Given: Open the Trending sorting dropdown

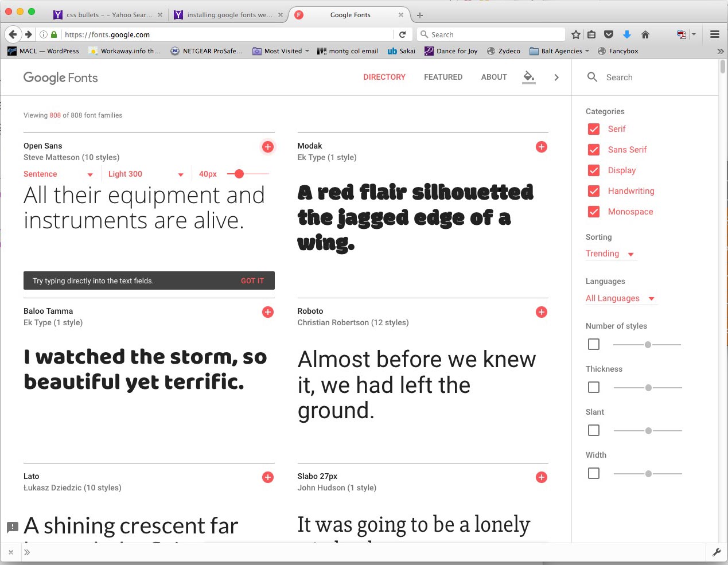Looking at the screenshot, I should [x=610, y=254].
